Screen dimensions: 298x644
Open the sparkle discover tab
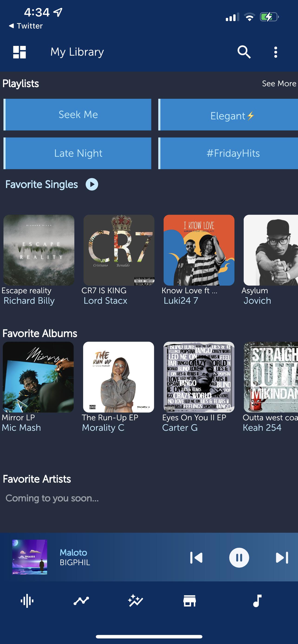tap(135, 601)
